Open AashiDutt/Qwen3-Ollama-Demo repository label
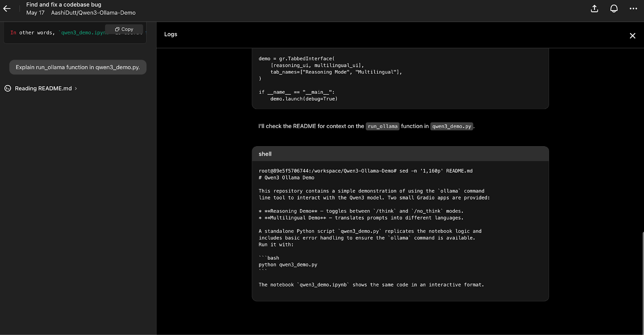 click(x=93, y=12)
